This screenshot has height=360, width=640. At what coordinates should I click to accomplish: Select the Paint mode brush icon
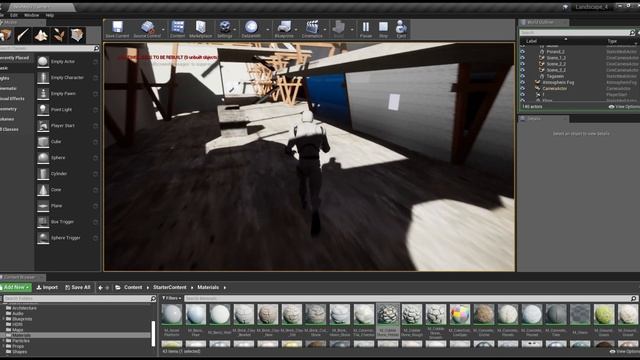23,35
